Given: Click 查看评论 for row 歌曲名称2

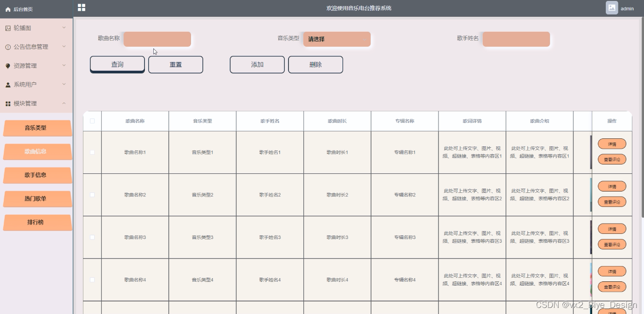Looking at the screenshot, I should tap(612, 202).
